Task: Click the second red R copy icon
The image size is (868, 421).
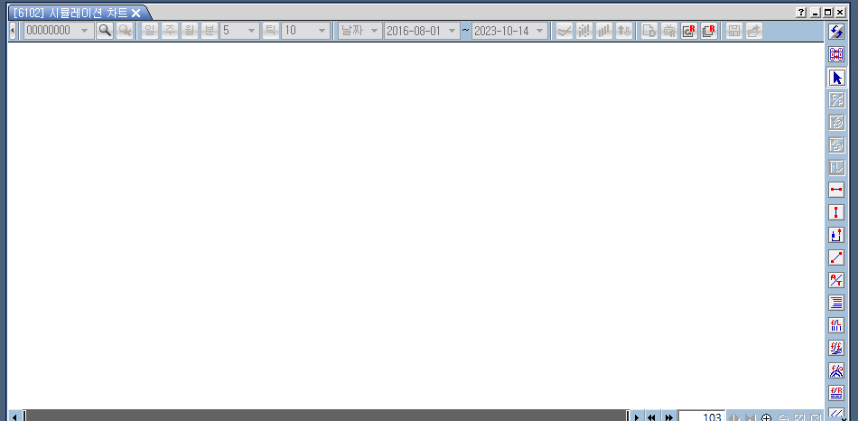Action: (709, 31)
